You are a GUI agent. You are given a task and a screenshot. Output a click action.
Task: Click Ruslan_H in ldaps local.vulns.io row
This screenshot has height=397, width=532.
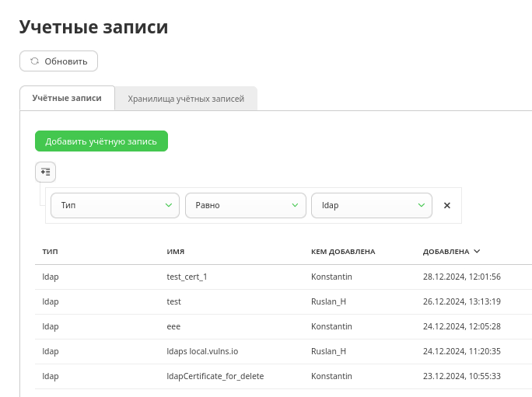tap(328, 352)
